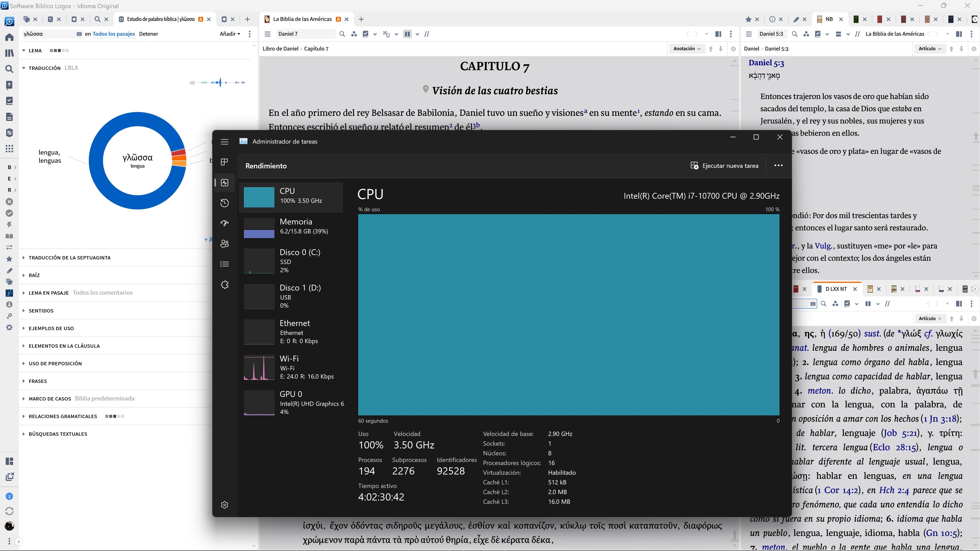This screenshot has width=980, height=551.
Task: Click Ejecutar nueva tarea button
Action: click(x=724, y=165)
